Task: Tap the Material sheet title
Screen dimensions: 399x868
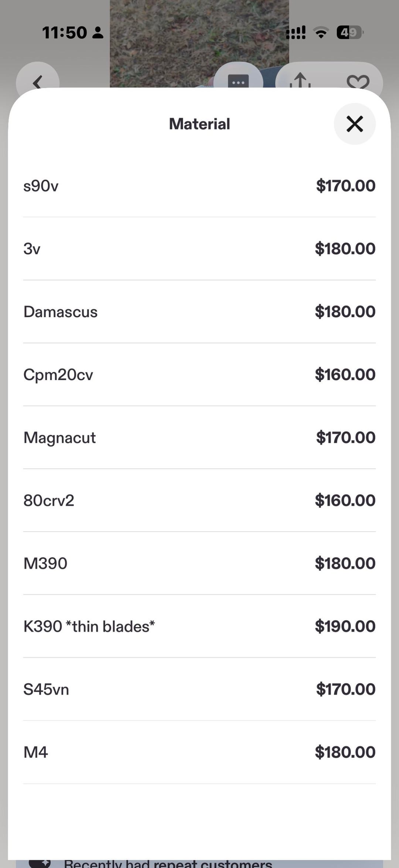Action: (199, 124)
